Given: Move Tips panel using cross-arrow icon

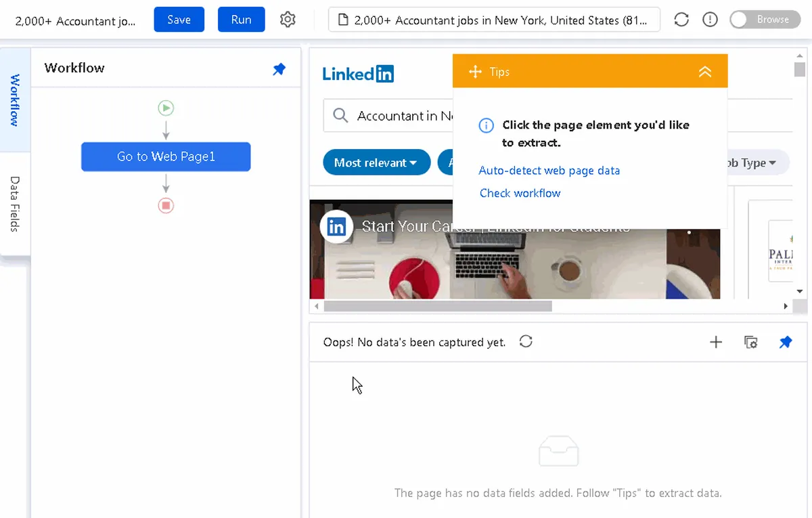Looking at the screenshot, I should (x=475, y=71).
